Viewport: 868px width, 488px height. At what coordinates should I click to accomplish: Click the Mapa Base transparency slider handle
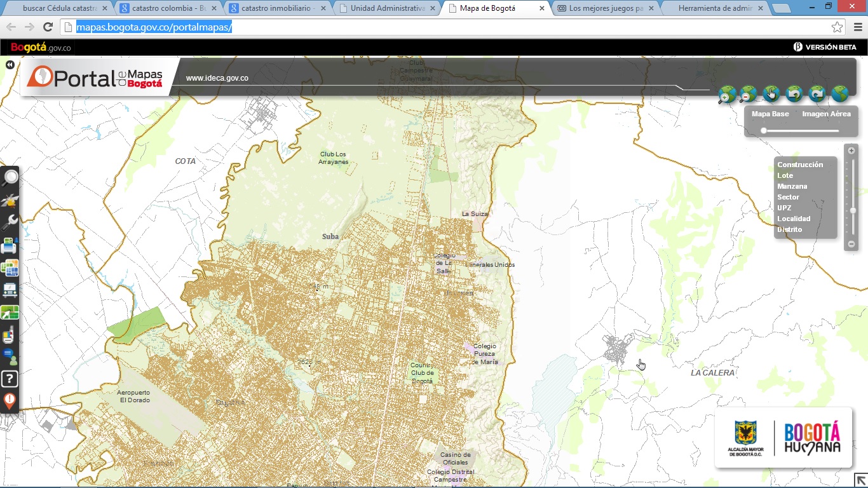[764, 131]
